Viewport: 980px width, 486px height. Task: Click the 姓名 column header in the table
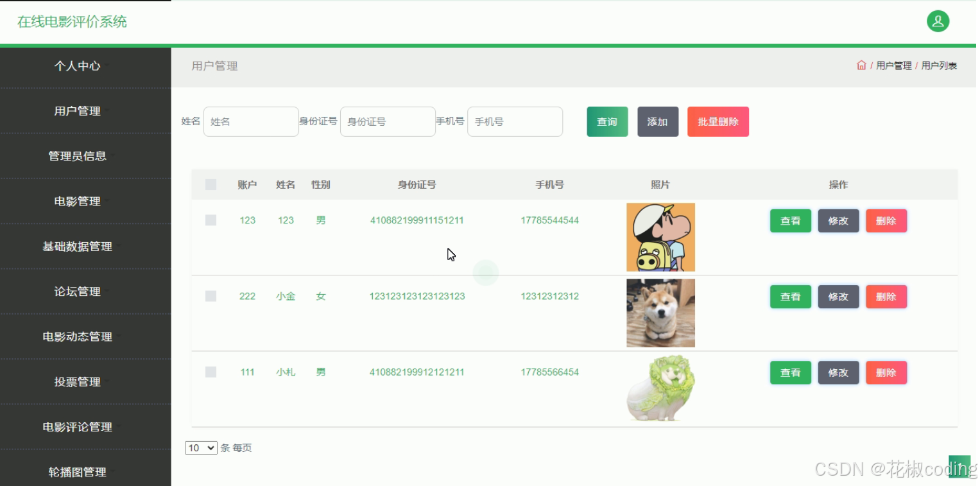click(286, 185)
